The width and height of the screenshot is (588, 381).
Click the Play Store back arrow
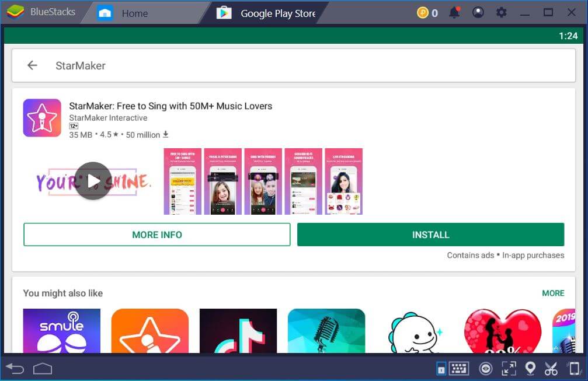point(32,65)
